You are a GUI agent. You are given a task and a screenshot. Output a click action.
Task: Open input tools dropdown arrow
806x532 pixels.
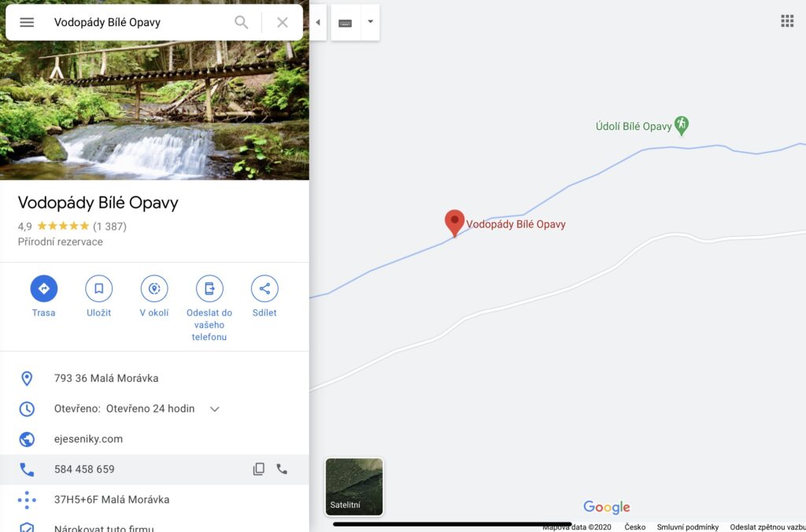370,22
